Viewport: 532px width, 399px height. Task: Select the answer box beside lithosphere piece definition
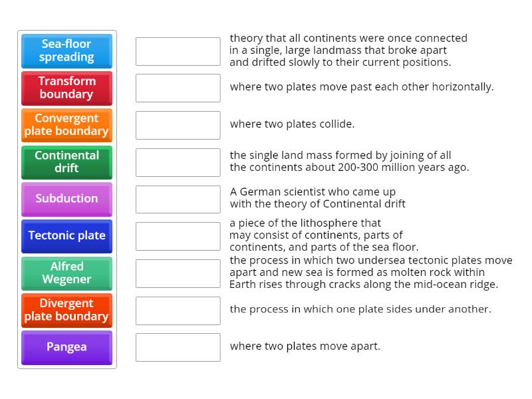178,236
